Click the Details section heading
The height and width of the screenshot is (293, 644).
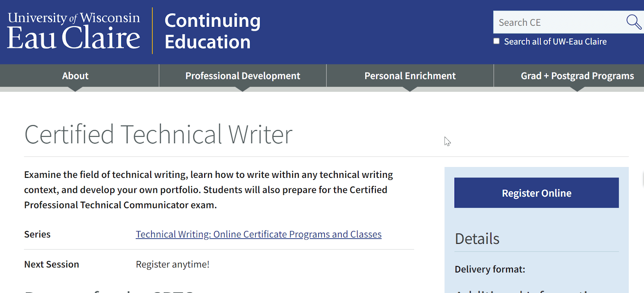point(477,238)
